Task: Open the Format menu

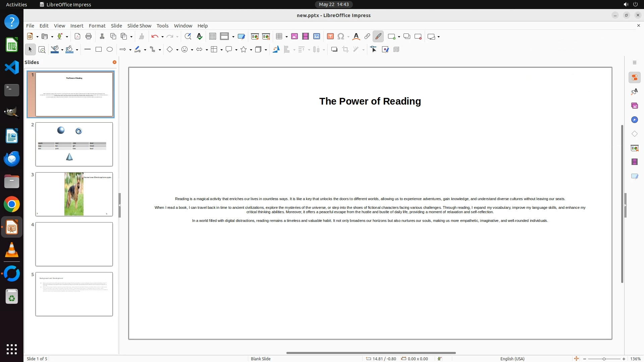Action: pyautogui.click(x=97, y=26)
